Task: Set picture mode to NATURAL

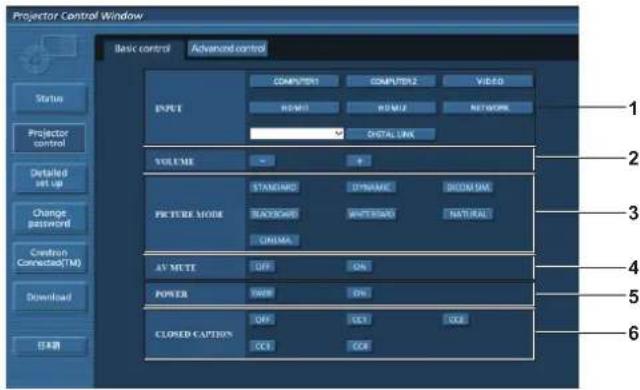Action: tap(468, 214)
